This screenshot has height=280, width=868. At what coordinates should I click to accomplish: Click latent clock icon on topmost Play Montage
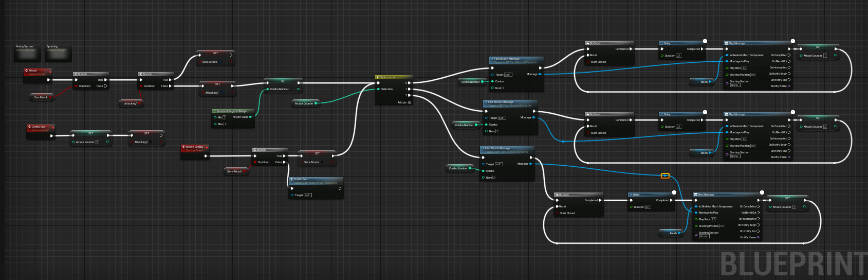(792, 41)
